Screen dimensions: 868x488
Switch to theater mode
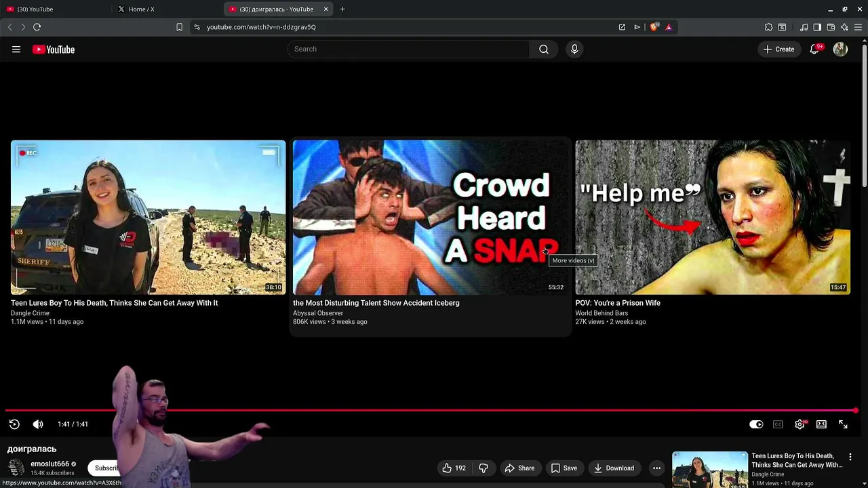(x=821, y=424)
